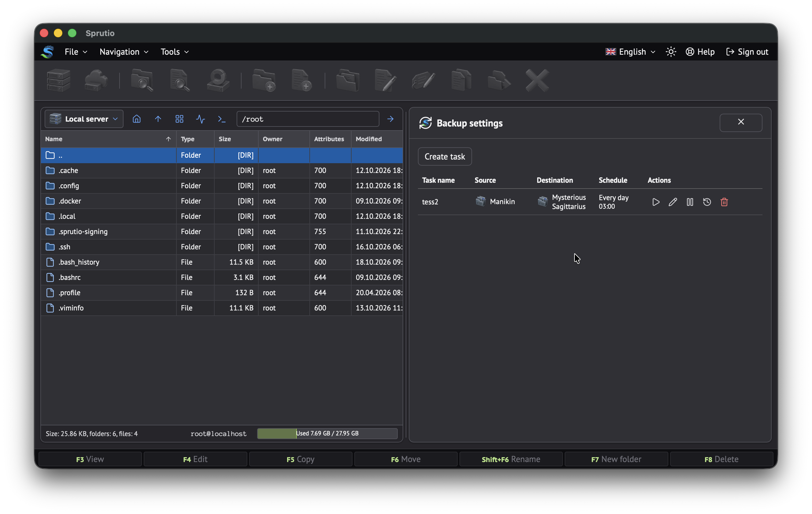Screen dimensions: 812x514
Task: Sort by the Name column header
Action: point(108,139)
